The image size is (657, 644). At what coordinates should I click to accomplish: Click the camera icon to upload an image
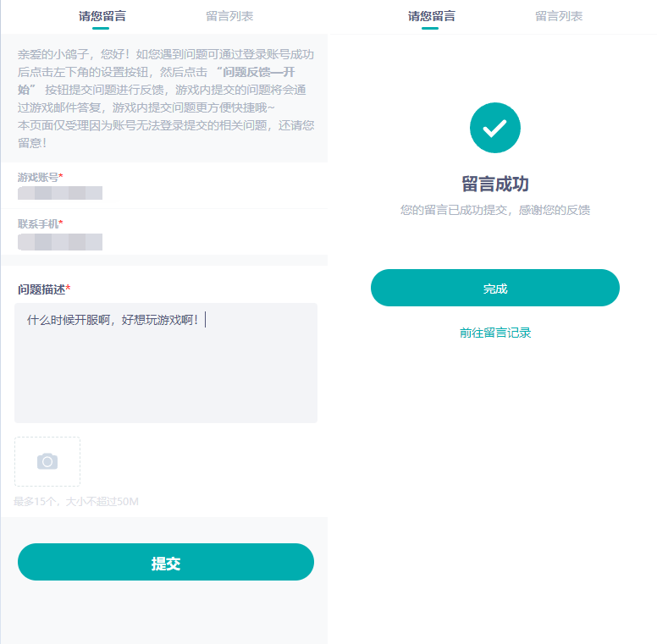click(x=47, y=461)
